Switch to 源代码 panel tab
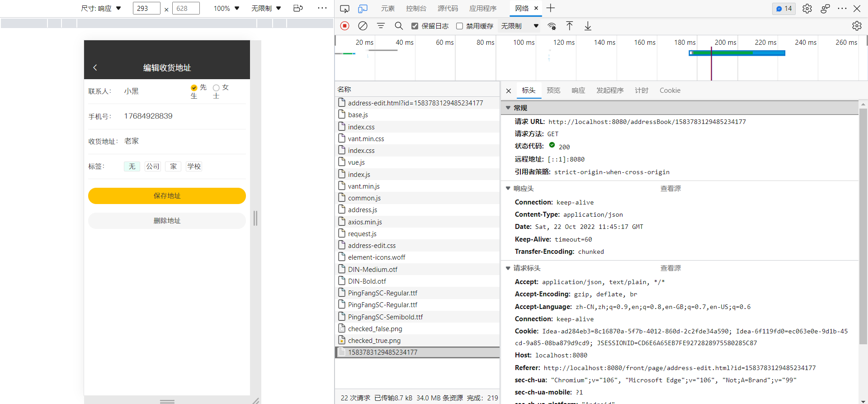The width and height of the screenshot is (868, 404). [448, 9]
